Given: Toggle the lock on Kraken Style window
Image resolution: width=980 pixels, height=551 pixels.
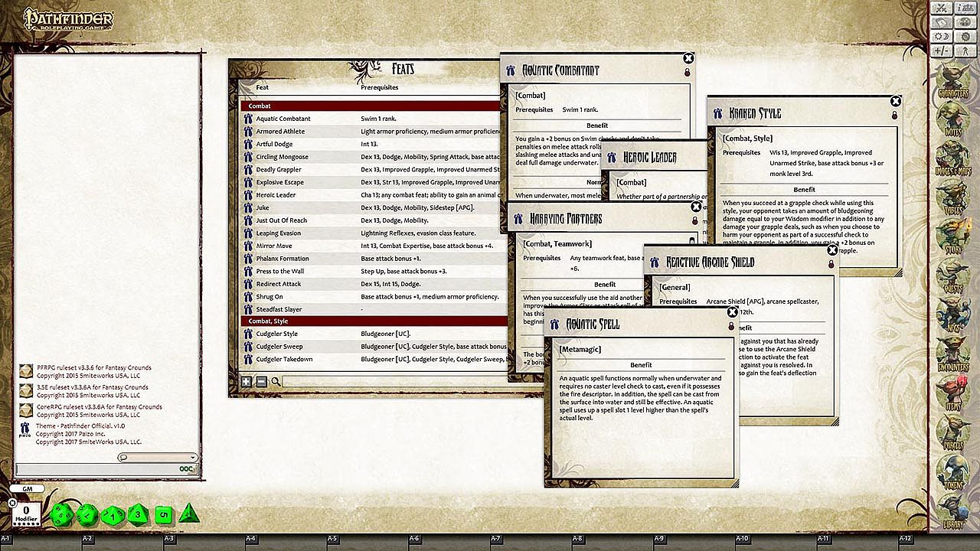Looking at the screenshot, I should [894, 116].
